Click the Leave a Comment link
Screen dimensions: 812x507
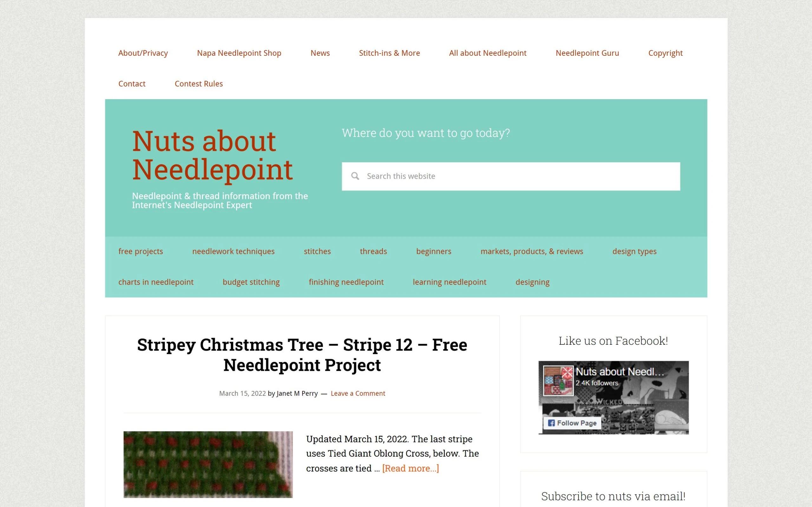click(x=357, y=393)
